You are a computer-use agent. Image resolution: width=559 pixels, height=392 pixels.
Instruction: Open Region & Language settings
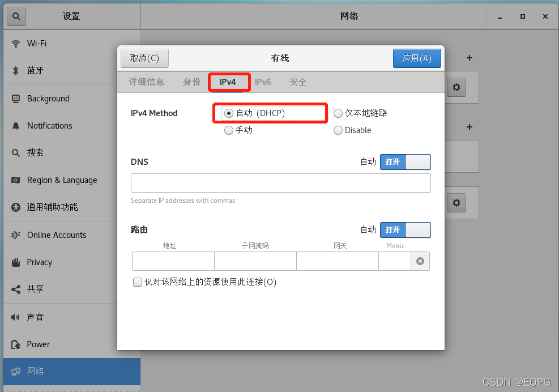71,180
